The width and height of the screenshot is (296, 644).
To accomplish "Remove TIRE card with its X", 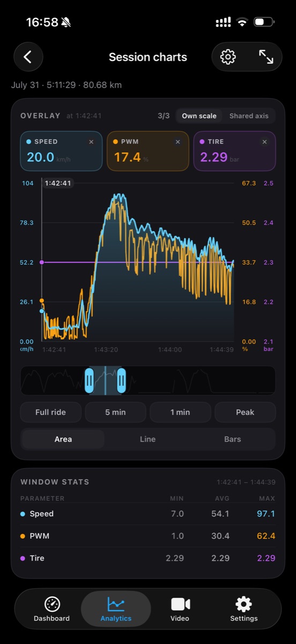I will (264, 142).
